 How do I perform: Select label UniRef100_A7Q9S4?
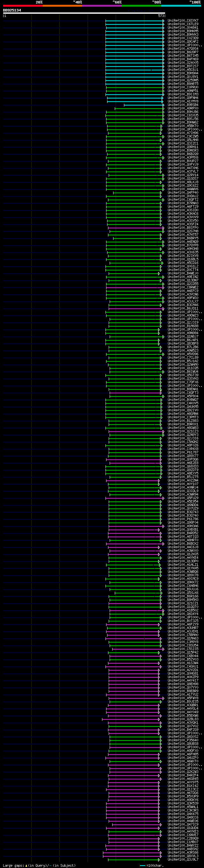[x=183, y=49]
